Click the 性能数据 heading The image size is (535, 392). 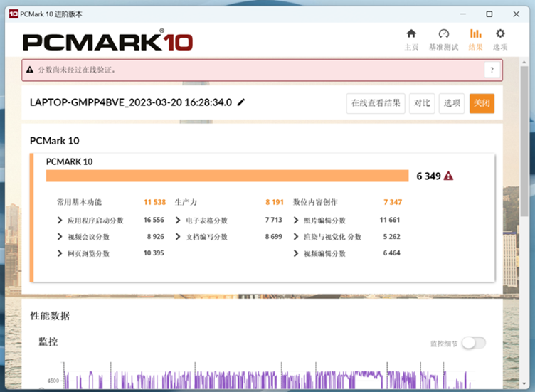50,316
